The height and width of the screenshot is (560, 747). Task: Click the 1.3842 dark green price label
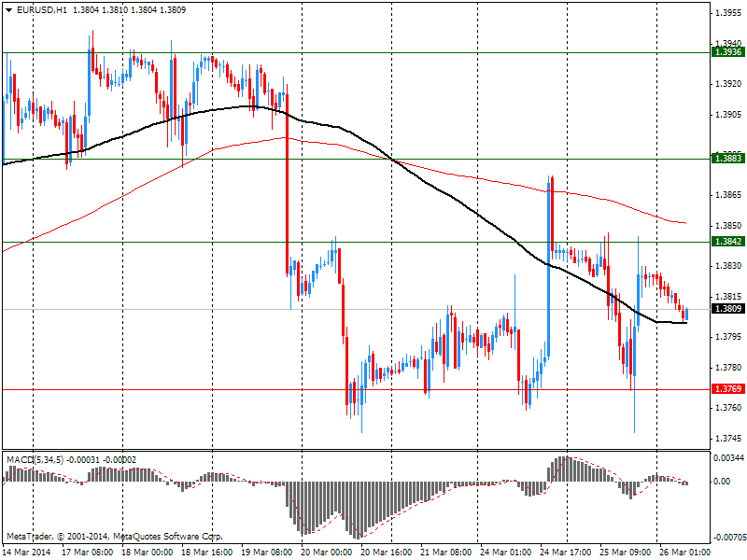pyautogui.click(x=727, y=242)
